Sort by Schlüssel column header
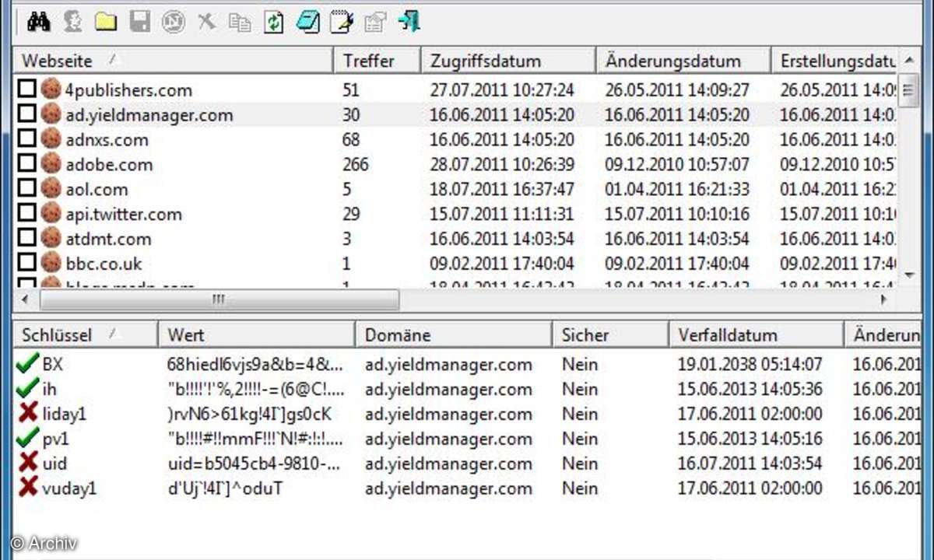Screen dimensions: 934x560 85,335
